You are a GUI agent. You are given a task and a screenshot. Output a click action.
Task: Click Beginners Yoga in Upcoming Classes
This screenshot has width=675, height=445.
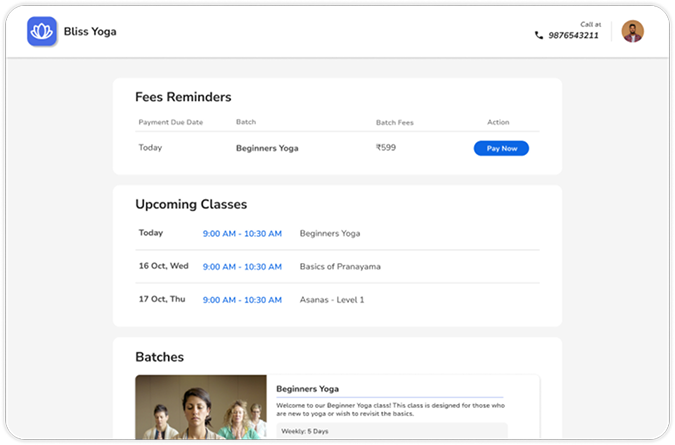click(x=330, y=234)
